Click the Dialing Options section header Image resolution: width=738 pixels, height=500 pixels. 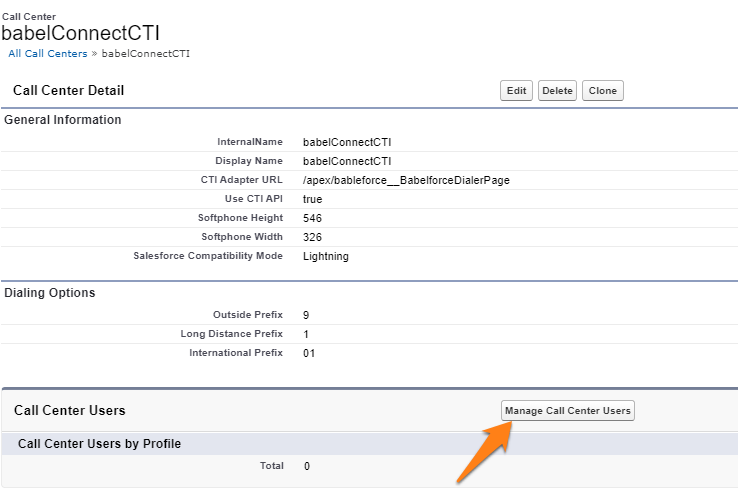click(x=50, y=293)
